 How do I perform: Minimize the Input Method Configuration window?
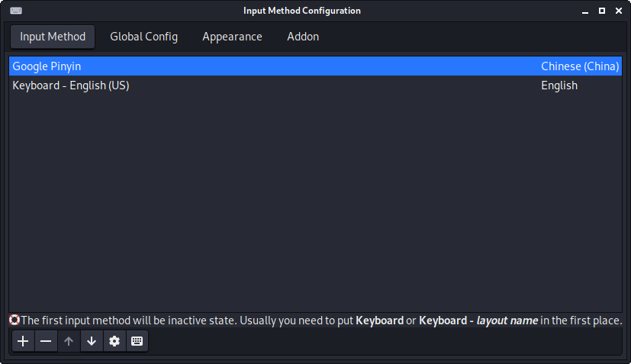click(x=585, y=11)
